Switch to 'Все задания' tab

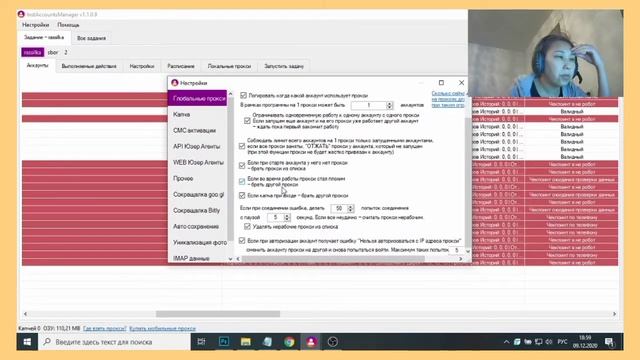coord(91,38)
